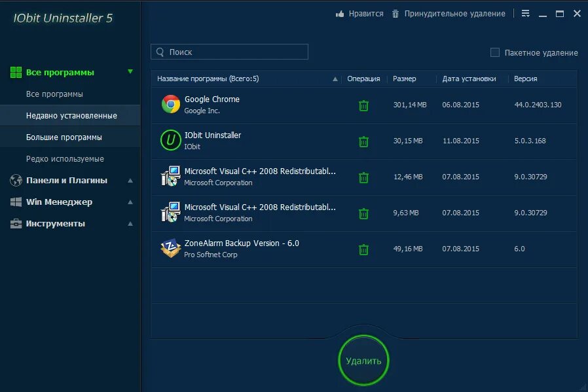Click trash icon for 9,63 MB Visual C++

point(363,213)
